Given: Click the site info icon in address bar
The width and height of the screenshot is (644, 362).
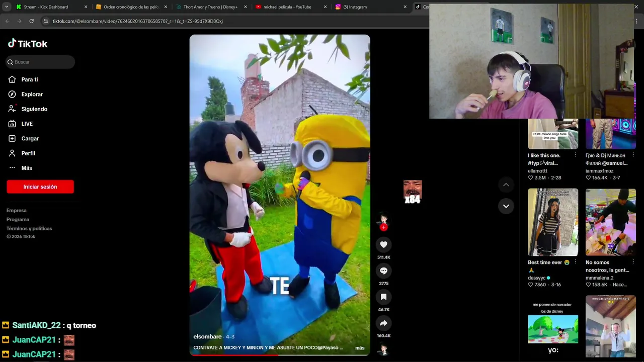Looking at the screenshot, I should (46, 21).
